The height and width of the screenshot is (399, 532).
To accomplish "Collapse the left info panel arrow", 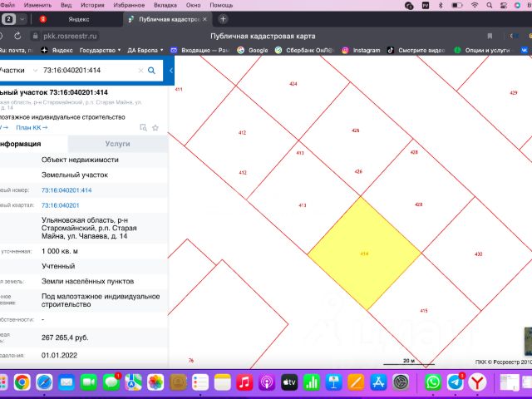I will tap(171, 71).
